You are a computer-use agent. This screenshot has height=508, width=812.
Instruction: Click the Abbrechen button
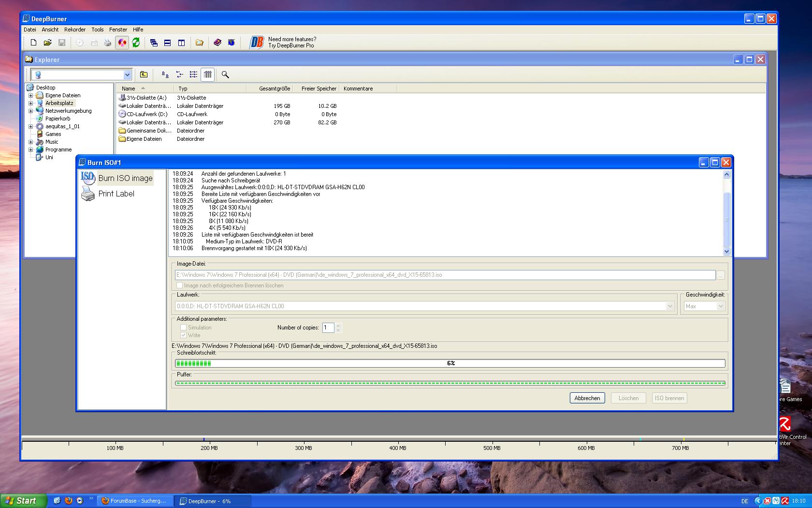(587, 398)
